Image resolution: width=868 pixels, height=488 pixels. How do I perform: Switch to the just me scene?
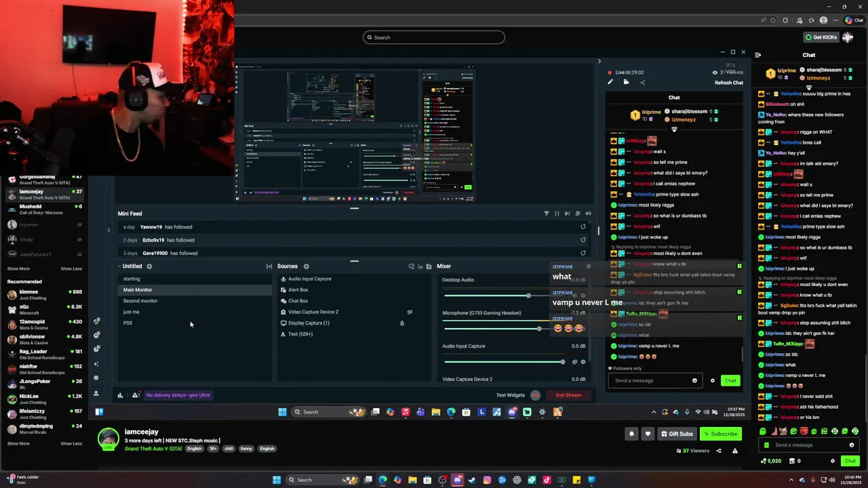point(195,312)
